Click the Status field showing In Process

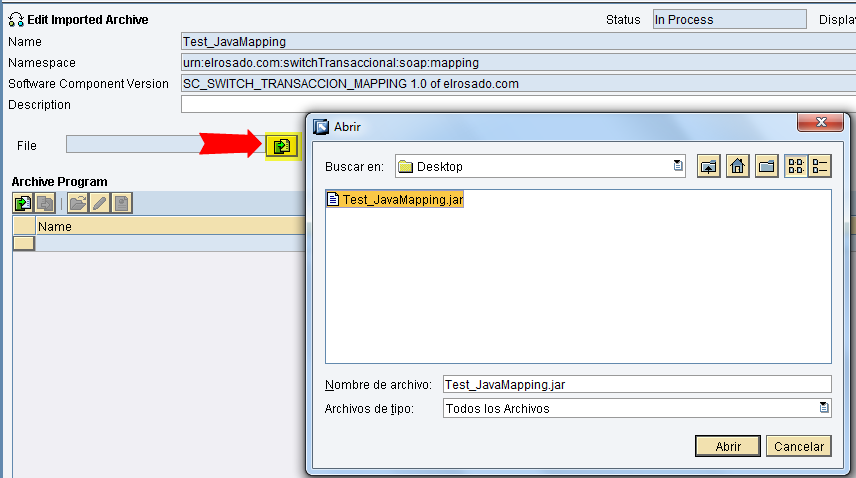(729, 20)
